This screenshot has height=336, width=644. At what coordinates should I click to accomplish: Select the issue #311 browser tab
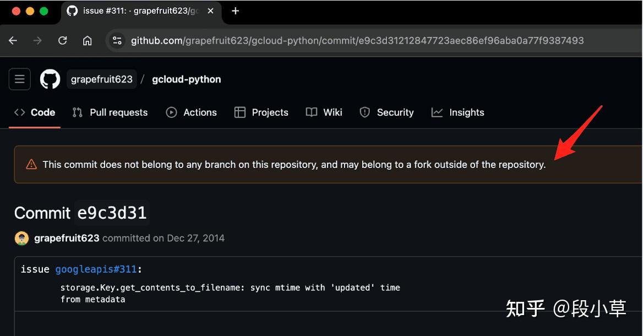point(141,11)
